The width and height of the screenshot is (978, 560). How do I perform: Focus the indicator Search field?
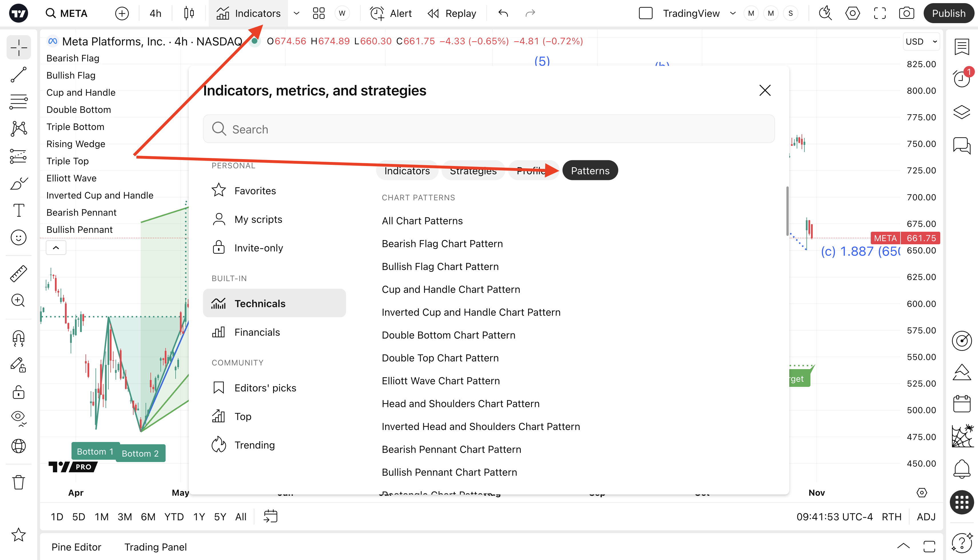(489, 129)
